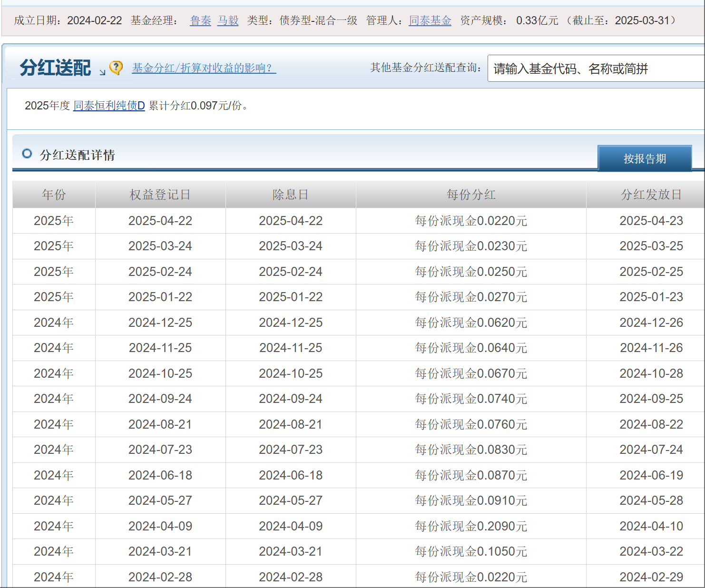Click the 除息日 column header
705x588 pixels.
point(291,195)
